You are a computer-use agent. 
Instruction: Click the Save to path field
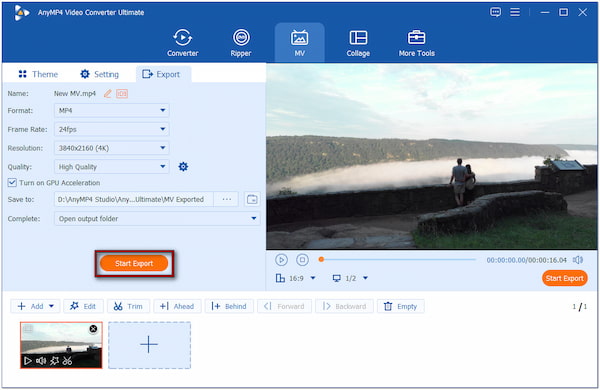coord(133,199)
